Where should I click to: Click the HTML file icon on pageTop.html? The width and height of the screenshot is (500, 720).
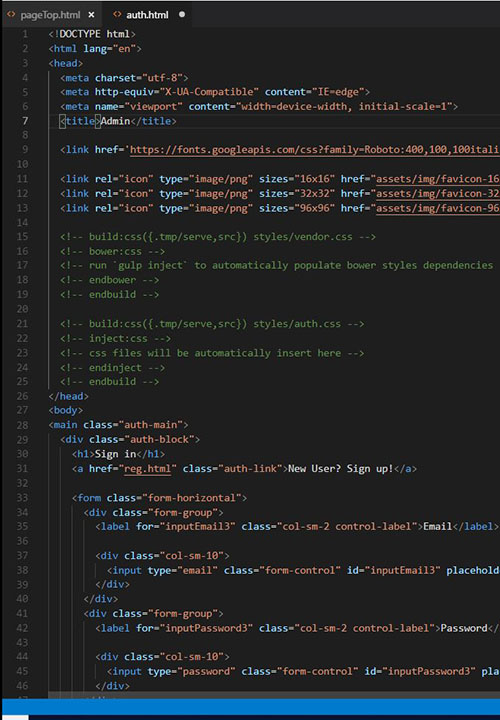coord(11,14)
